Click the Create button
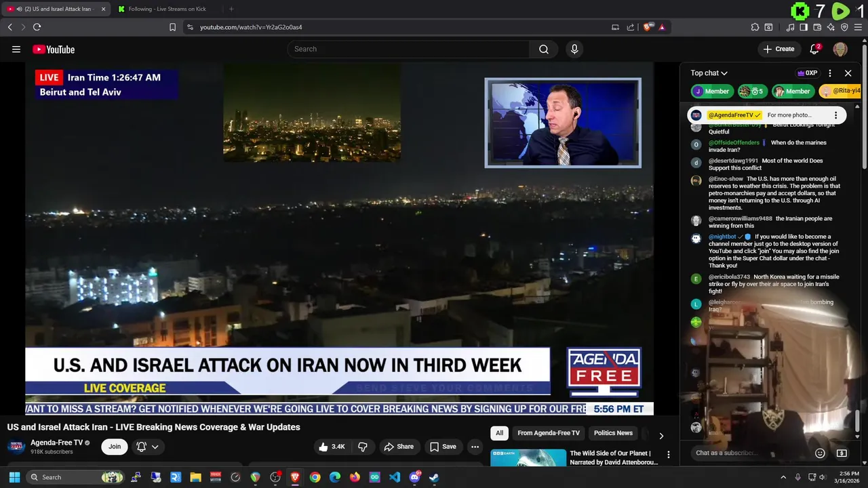The width and height of the screenshot is (868, 488). click(x=778, y=49)
